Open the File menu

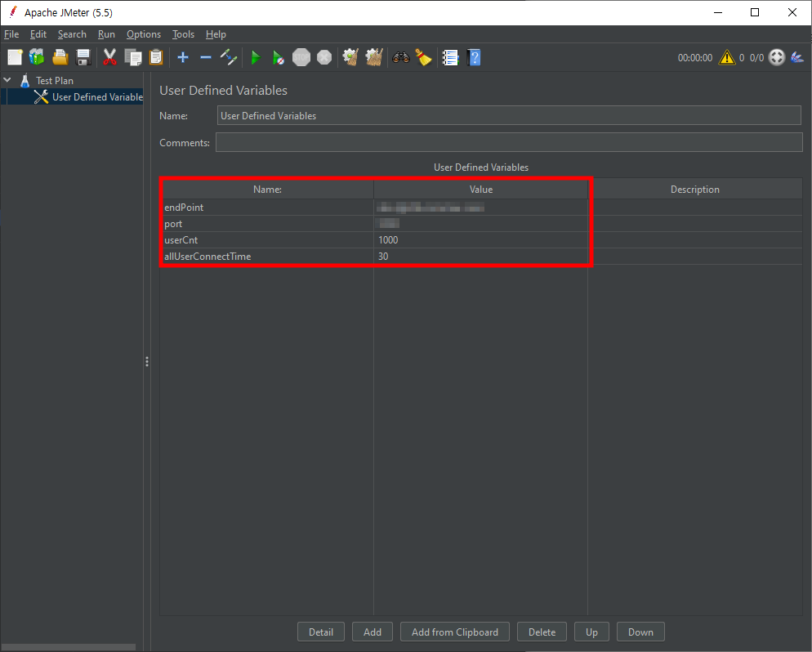pyautogui.click(x=11, y=34)
